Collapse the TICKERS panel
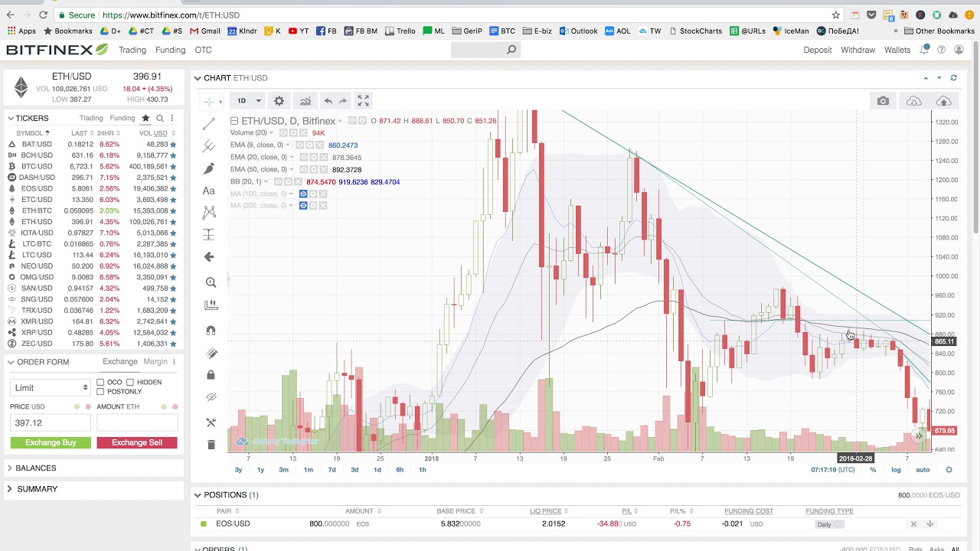 click(x=11, y=118)
